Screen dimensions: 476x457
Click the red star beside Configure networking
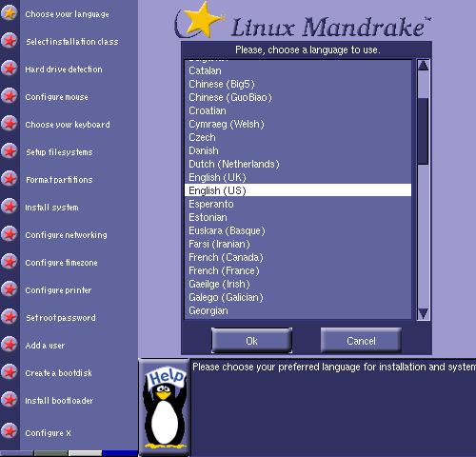tap(10, 234)
